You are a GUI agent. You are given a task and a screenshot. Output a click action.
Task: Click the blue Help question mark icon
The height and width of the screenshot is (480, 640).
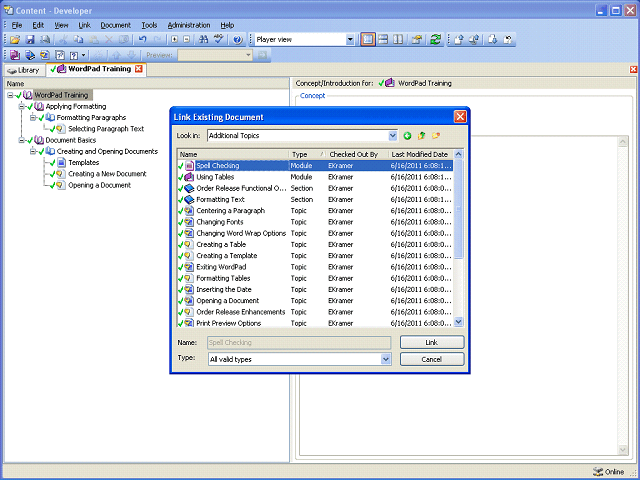(238, 40)
